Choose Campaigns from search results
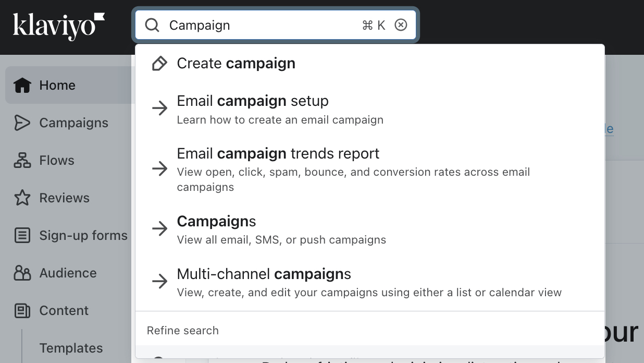This screenshot has height=363, width=644. click(216, 222)
